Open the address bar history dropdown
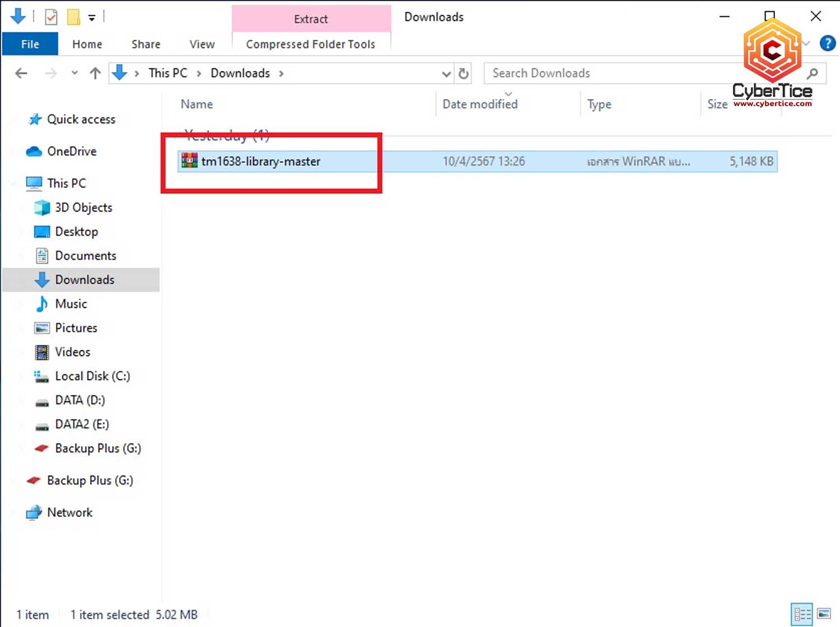The width and height of the screenshot is (840, 627). 446,73
